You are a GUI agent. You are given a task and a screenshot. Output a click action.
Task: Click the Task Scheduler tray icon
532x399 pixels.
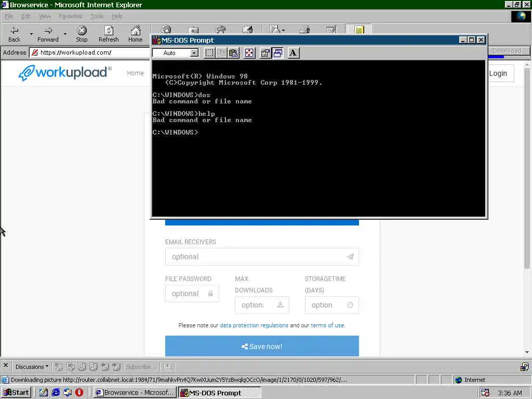point(485,393)
